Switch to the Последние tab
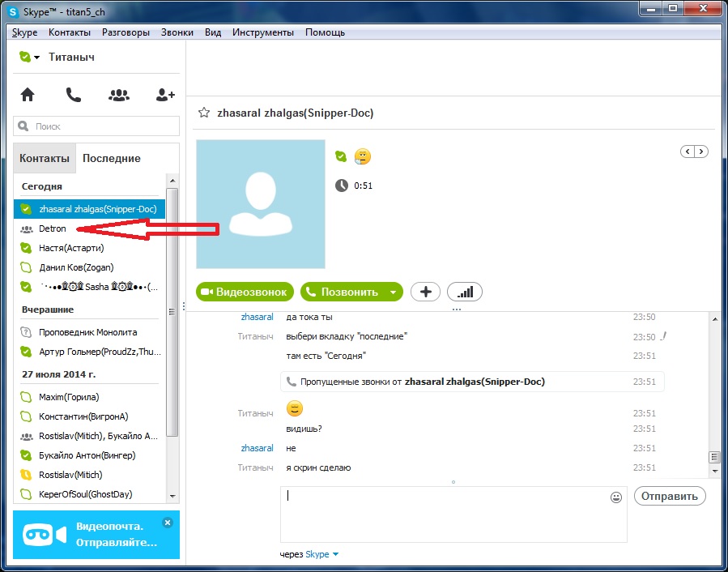The image size is (728, 572). (x=112, y=158)
